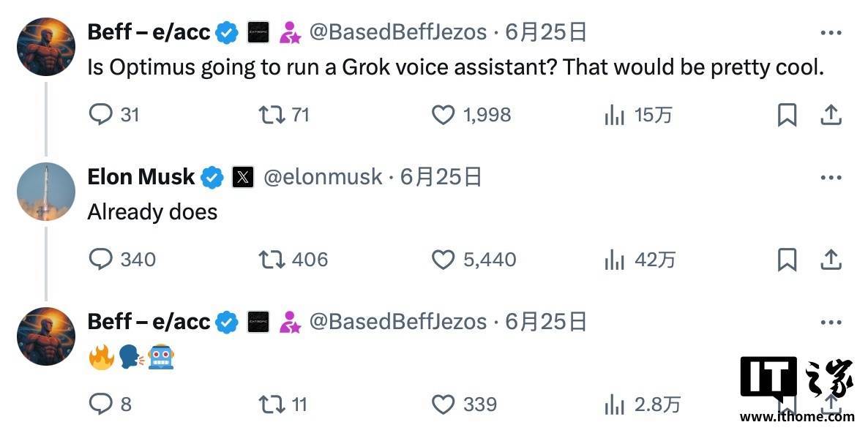Open Elon Musk's rocket profile picture
Viewport: 868px width, 433px height.
coord(46,192)
